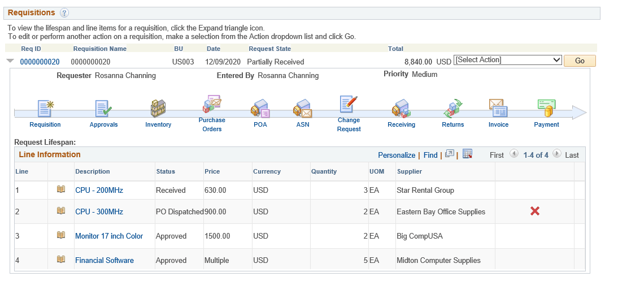Download line information grid to spreadsheet

pyautogui.click(x=467, y=154)
